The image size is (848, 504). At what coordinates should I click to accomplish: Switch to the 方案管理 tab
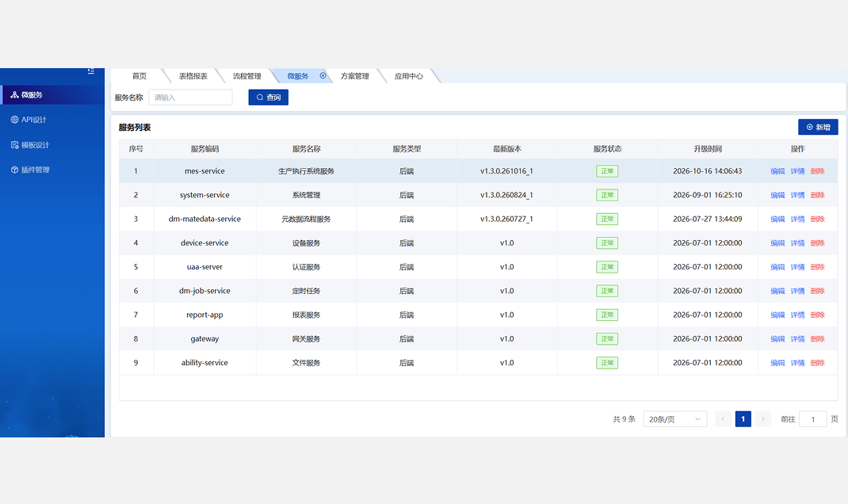coord(355,76)
